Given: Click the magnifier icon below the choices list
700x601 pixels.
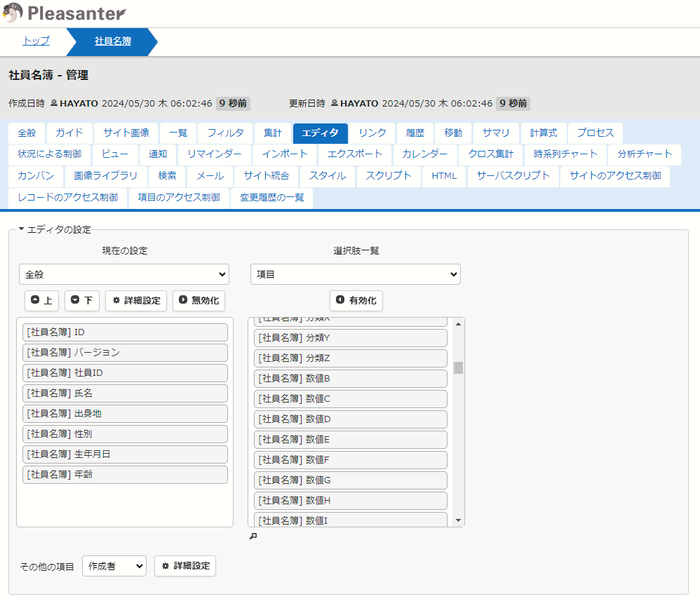Looking at the screenshot, I should pos(253,536).
